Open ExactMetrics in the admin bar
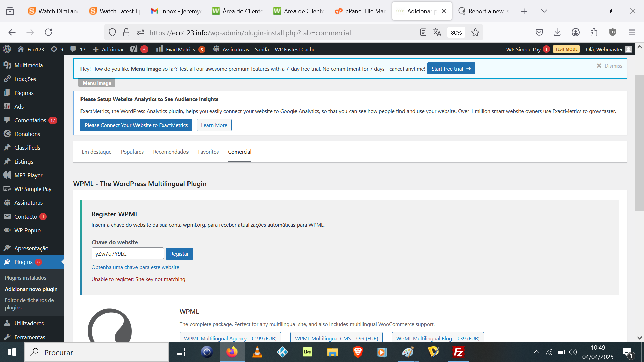The height and width of the screenshot is (362, 644). tap(180, 49)
